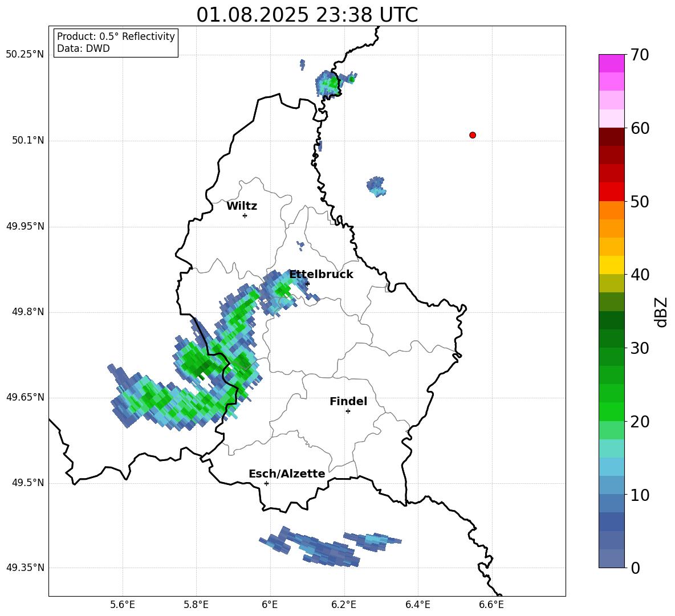Screen dimensions: 675x616
Task: Click the 0 dBZ colorbar label
Action: tap(635, 568)
